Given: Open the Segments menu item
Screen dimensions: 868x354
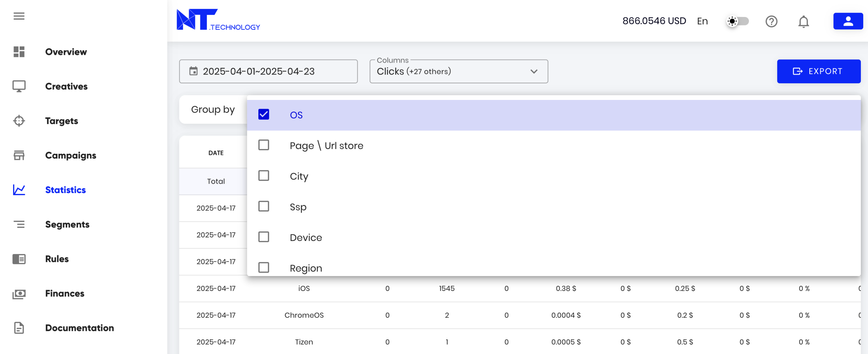Looking at the screenshot, I should (x=67, y=224).
